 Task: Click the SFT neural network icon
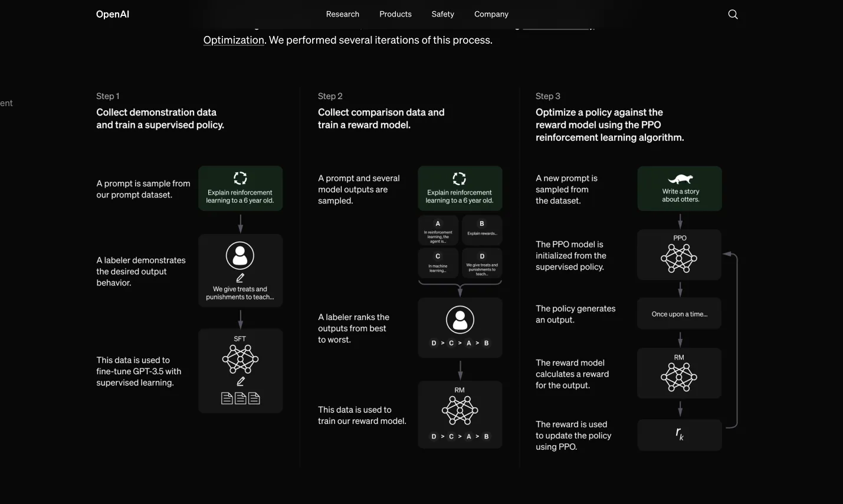coord(240,359)
